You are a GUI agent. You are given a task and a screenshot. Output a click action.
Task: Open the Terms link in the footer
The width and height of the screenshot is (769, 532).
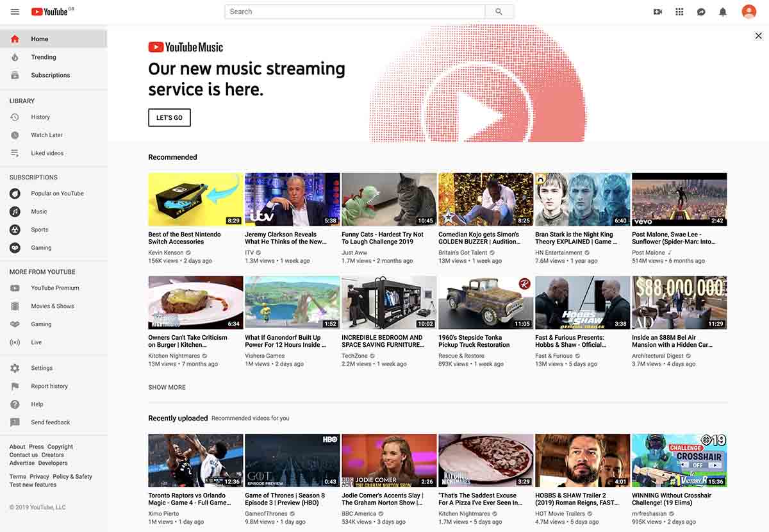pos(17,477)
